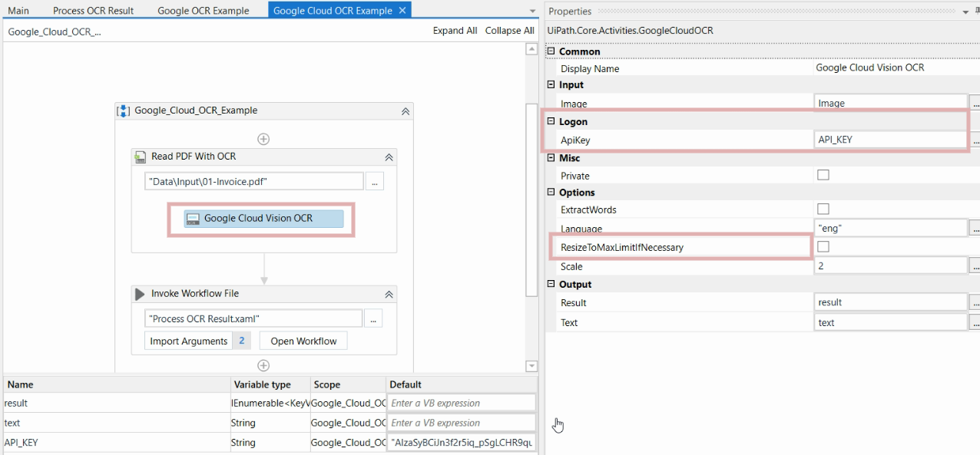Screen dimensions: 980x455
Task: Pin the Properties panel with the pin icon
Action: click(x=977, y=12)
